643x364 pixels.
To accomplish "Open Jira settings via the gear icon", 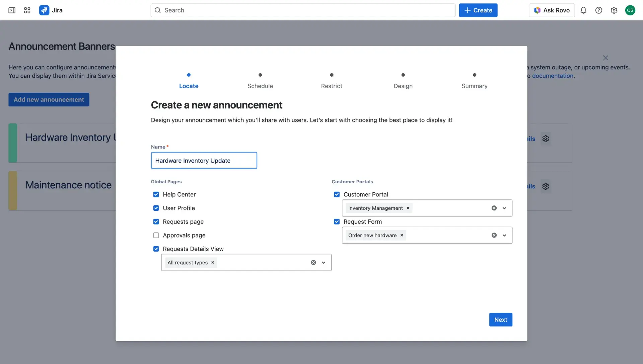I will pyautogui.click(x=614, y=10).
